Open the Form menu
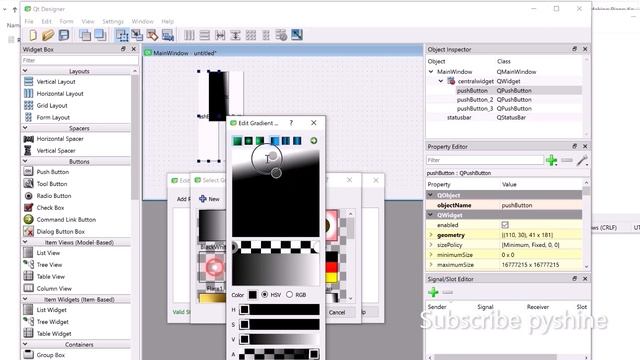Screen dimensions: 640x360 tap(66, 21)
